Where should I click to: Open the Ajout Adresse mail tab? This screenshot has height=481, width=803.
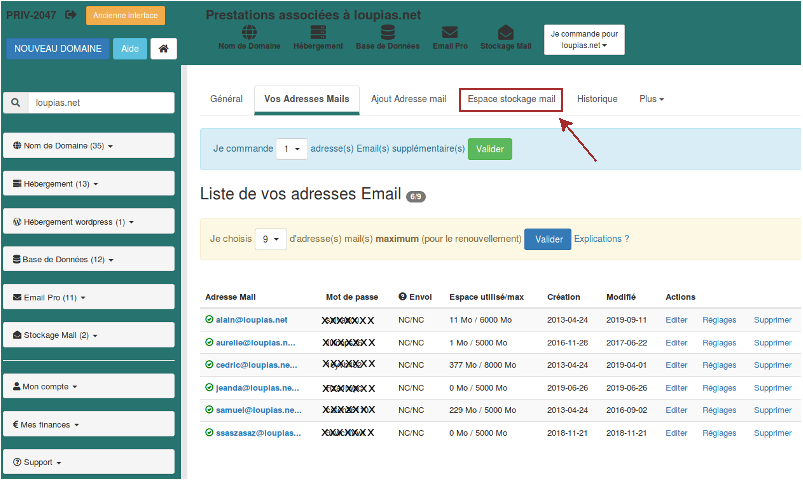pos(409,99)
